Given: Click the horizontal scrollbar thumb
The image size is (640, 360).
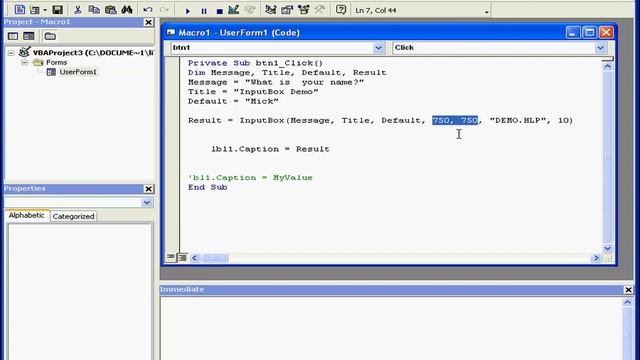Looking at the screenshot, I should point(216,258).
